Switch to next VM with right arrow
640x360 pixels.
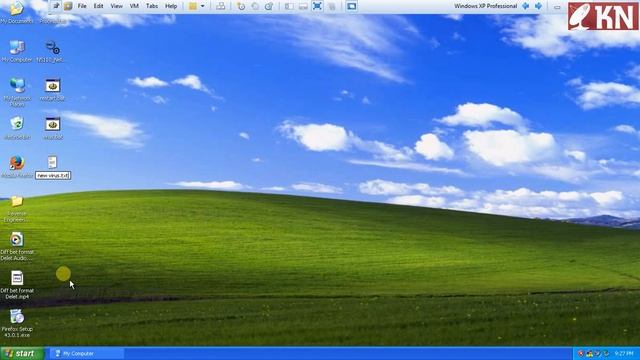click(538, 6)
